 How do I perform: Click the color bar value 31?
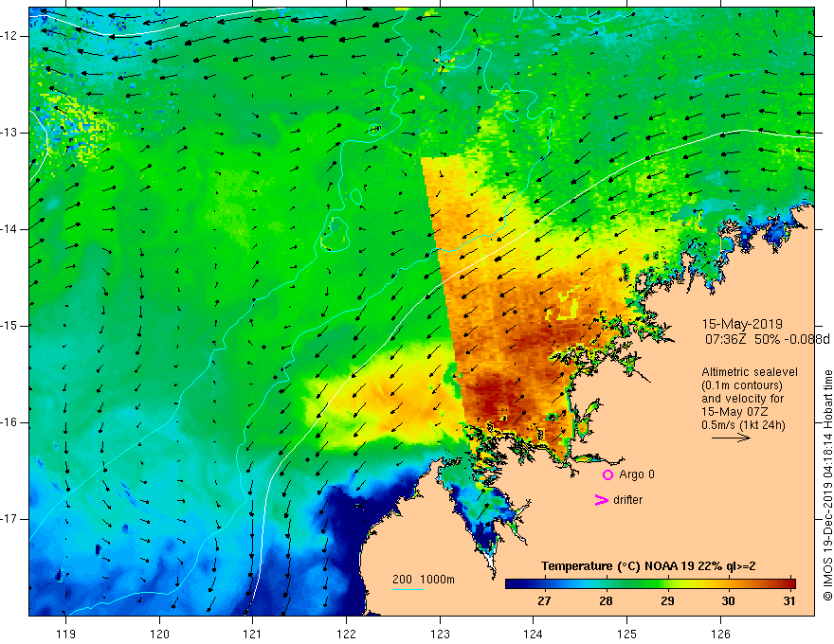(789, 601)
